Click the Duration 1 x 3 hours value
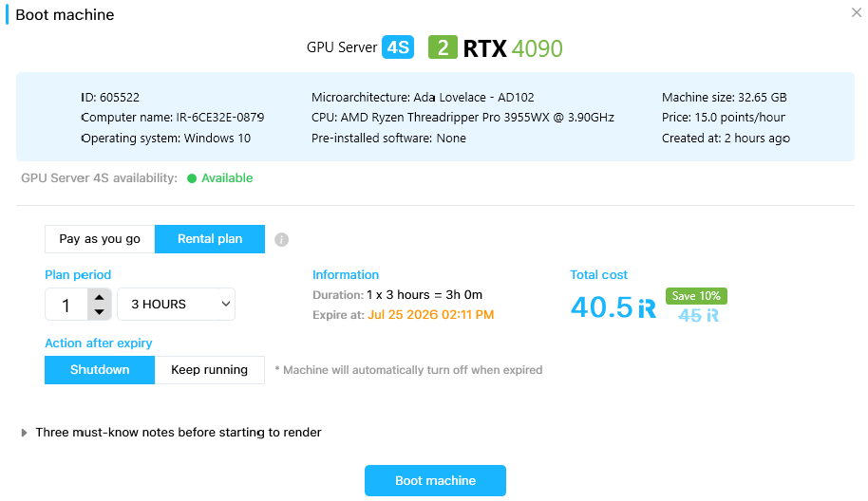Screen dimensions: 868x501 point(425,295)
